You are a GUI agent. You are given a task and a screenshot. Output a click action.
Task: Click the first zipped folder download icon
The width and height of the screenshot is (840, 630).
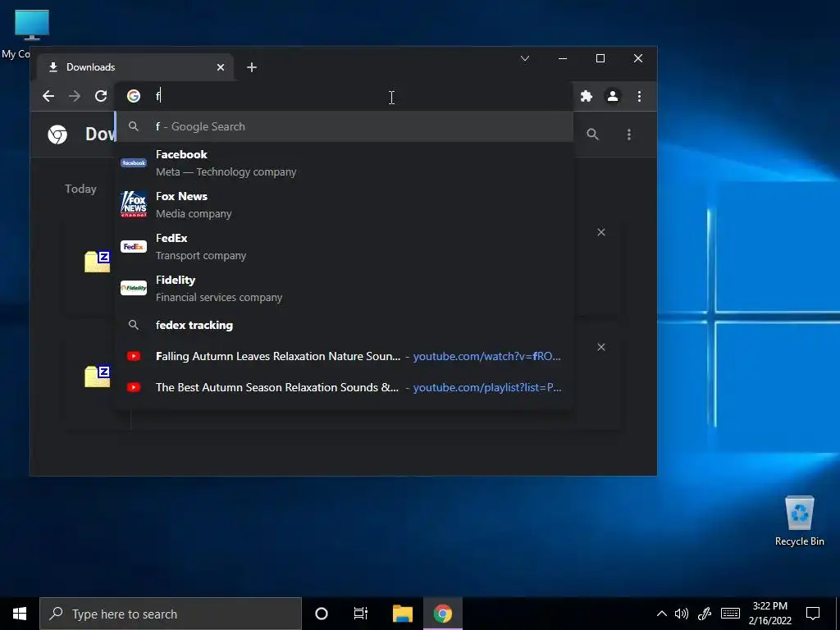[97, 262]
